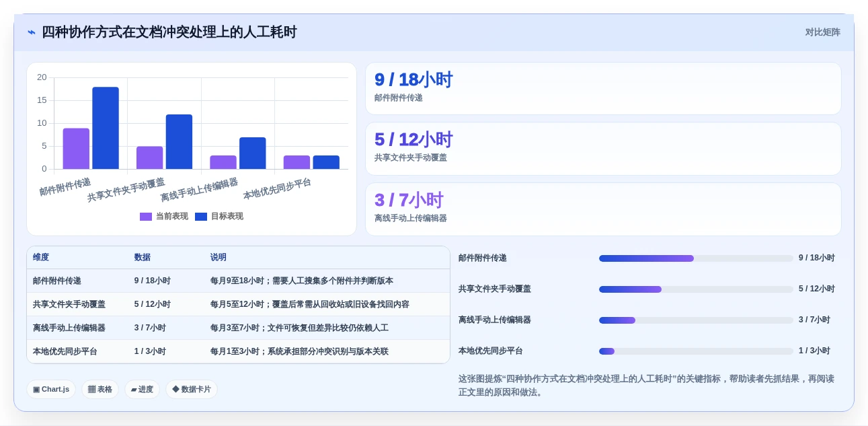
Task: Click the purple bar for 邮件附件传递
Action: click(76, 149)
